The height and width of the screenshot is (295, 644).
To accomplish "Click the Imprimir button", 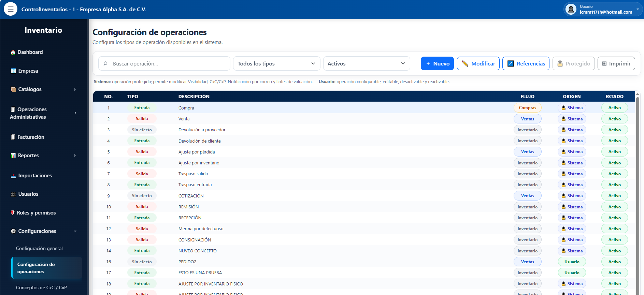I will 616,63.
